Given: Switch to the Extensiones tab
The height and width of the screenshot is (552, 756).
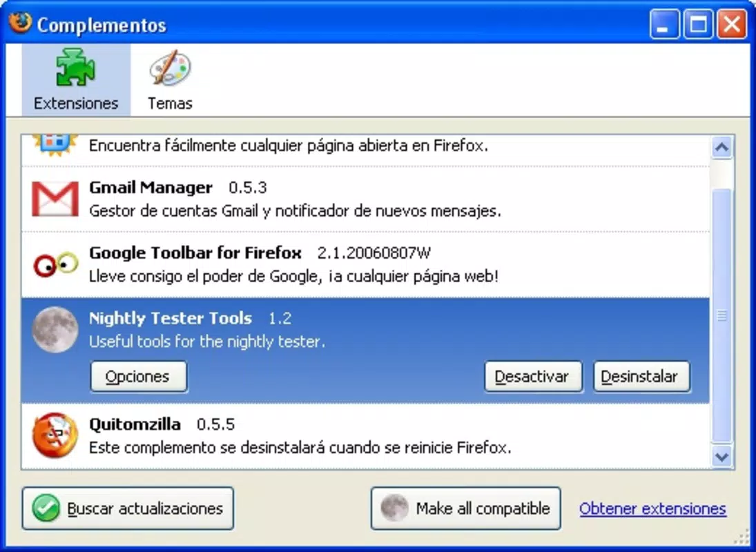Looking at the screenshot, I should [76, 80].
